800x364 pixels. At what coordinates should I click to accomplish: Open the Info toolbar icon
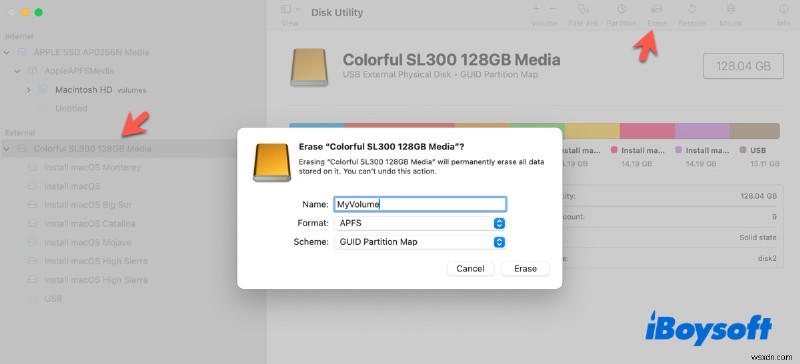tap(784, 9)
